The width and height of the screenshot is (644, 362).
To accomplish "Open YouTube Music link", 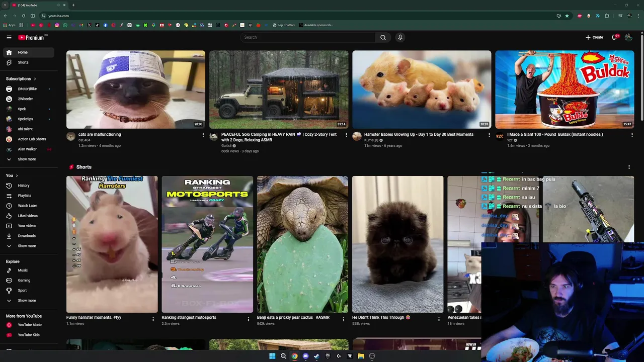I will [x=28, y=325].
